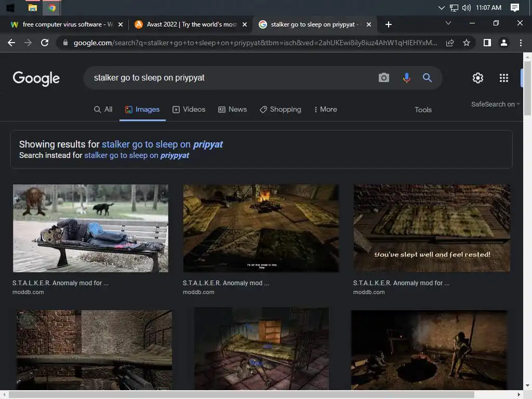The height and width of the screenshot is (399, 532).
Task: Start voice search with microphone
Action: coord(406,78)
